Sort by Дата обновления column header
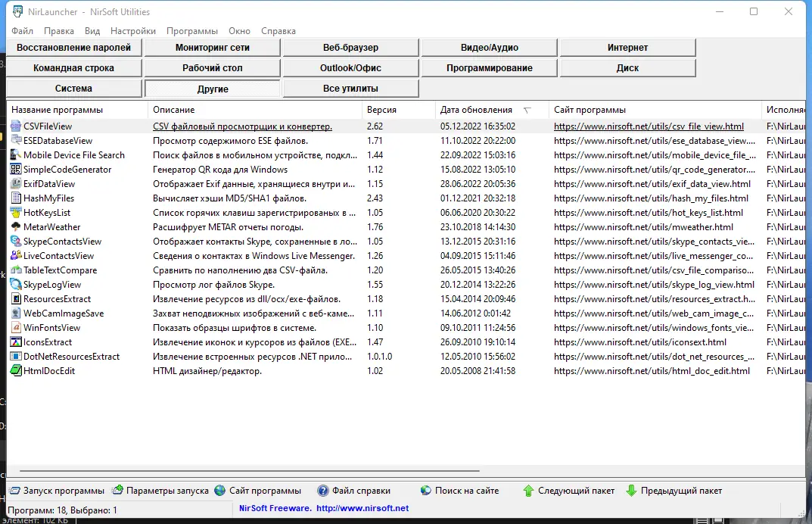Viewport: 812px width, 524px height. click(x=492, y=110)
